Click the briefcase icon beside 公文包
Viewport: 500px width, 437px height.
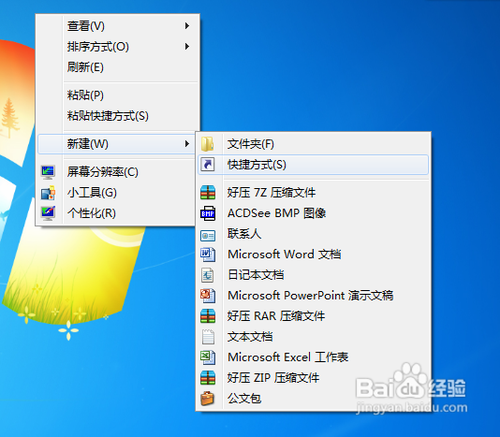(207, 398)
